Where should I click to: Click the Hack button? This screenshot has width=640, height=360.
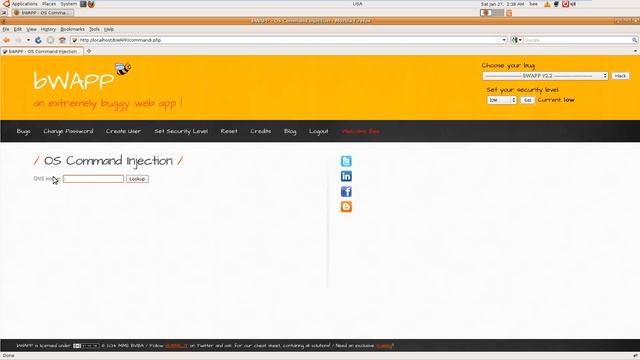[x=620, y=76]
